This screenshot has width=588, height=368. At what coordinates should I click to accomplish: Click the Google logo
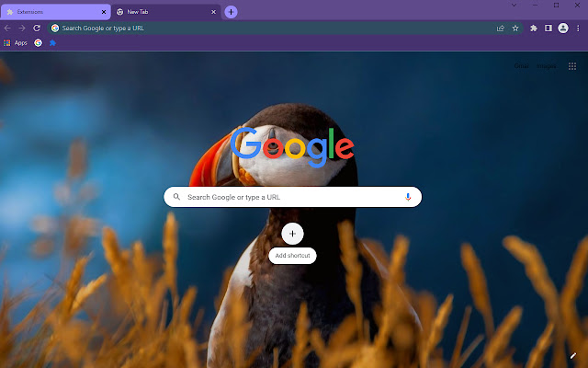click(x=292, y=147)
